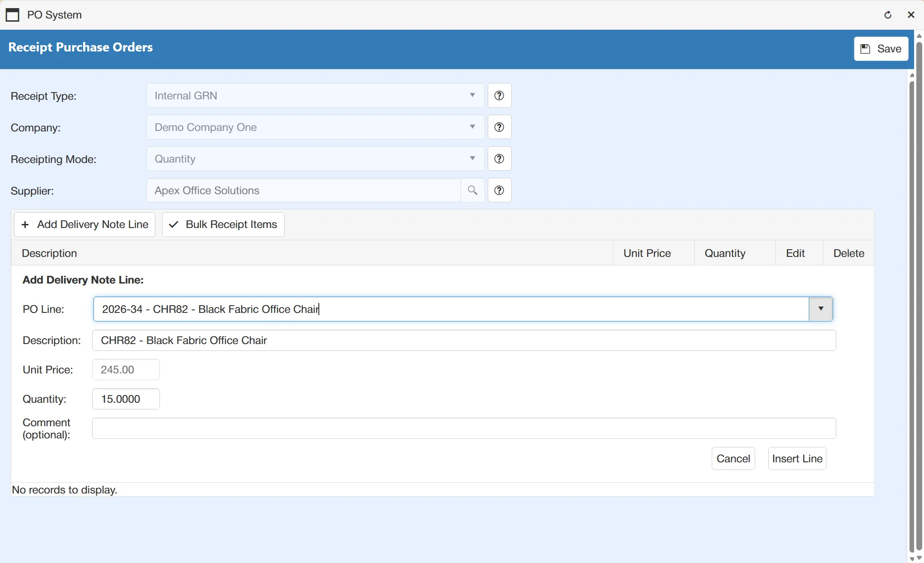The width and height of the screenshot is (924, 563).
Task: Click the Description column header
Action: tap(312, 253)
